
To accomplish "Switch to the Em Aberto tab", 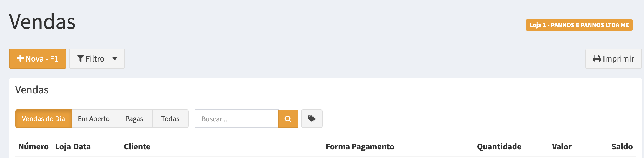I will pyautogui.click(x=94, y=119).
